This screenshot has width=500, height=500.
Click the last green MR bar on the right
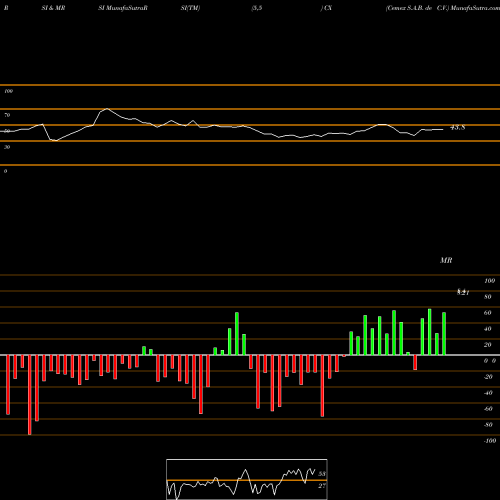pyautogui.click(x=444, y=334)
